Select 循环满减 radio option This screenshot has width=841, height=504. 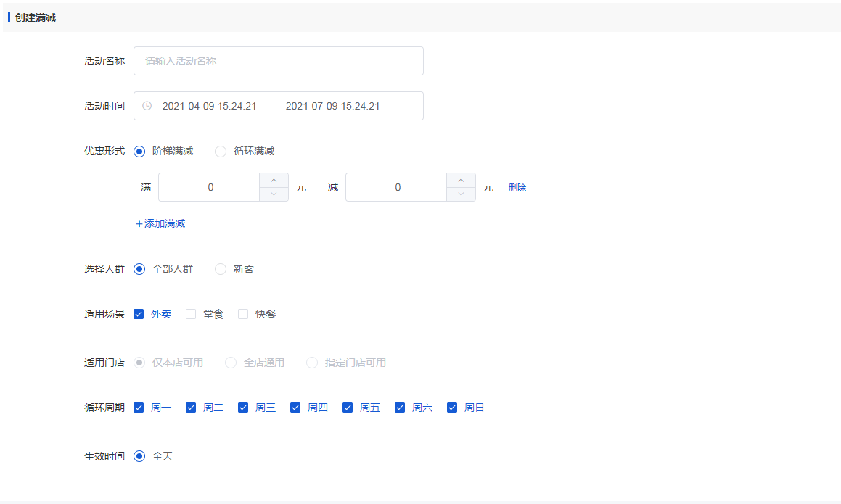point(221,151)
